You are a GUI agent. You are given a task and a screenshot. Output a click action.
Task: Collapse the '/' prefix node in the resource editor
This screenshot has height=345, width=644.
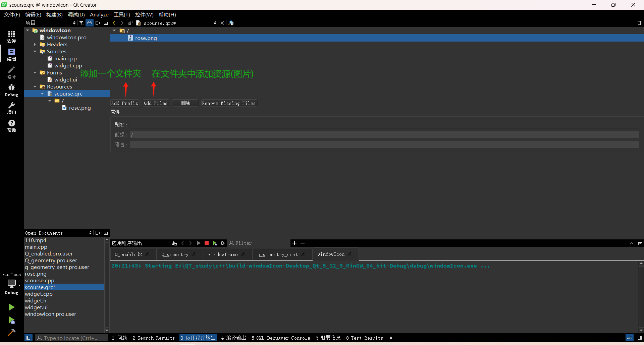[x=114, y=31]
